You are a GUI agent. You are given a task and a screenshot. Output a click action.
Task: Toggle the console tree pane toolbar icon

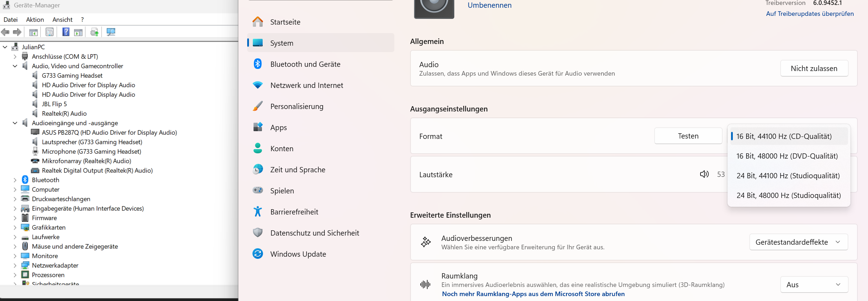click(x=33, y=32)
